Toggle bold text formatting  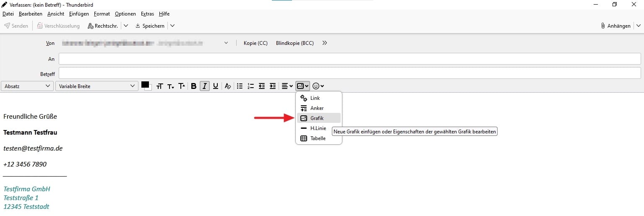coord(193,86)
